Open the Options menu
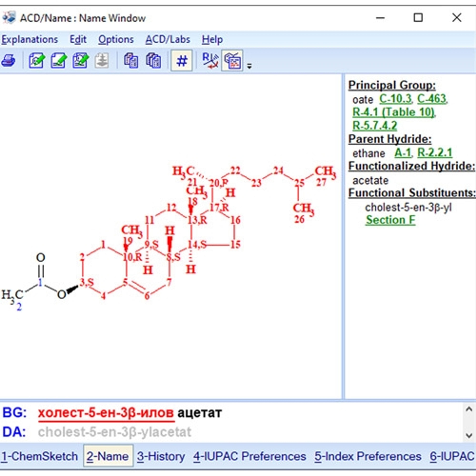The image size is (476, 476). [x=116, y=40]
